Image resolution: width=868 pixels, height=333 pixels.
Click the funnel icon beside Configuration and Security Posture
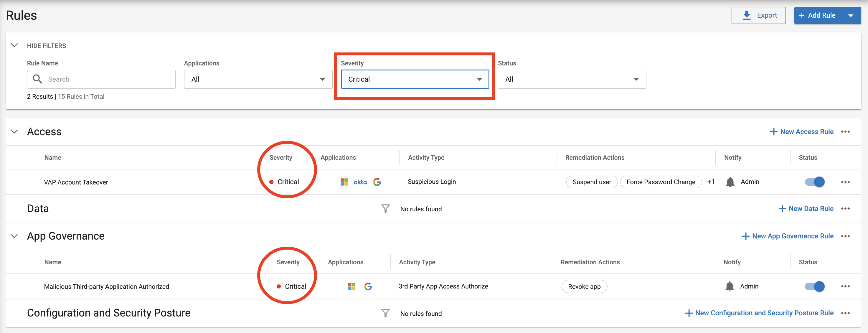pyautogui.click(x=385, y=313)
